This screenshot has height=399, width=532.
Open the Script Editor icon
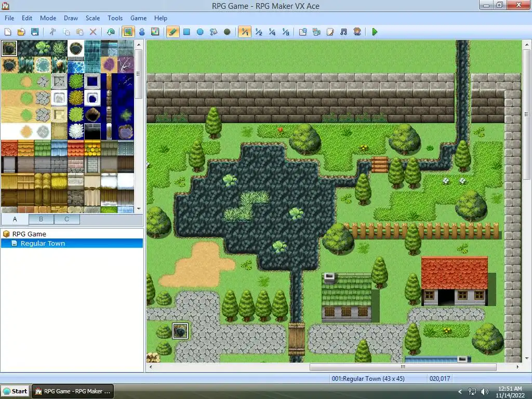(330, 32)
